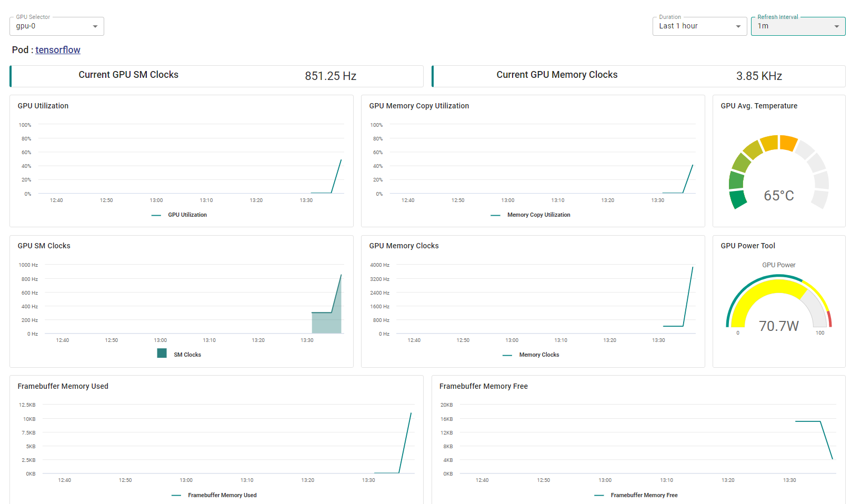Image resolution: width=851 pixels, height=504 pixels.
Task: Click the GPU Memory Clocks panel title
Action: coord(404,246)
